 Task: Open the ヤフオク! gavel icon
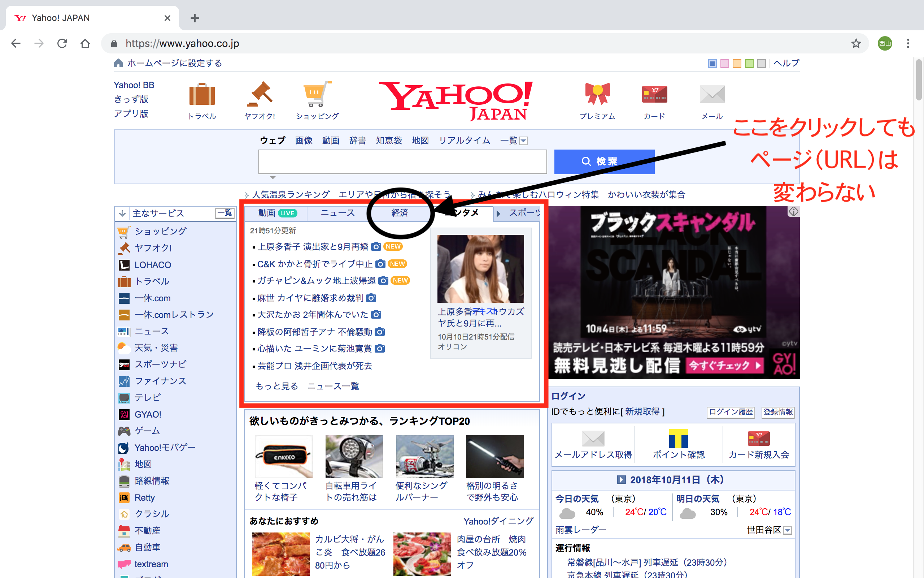click(260, 94)
